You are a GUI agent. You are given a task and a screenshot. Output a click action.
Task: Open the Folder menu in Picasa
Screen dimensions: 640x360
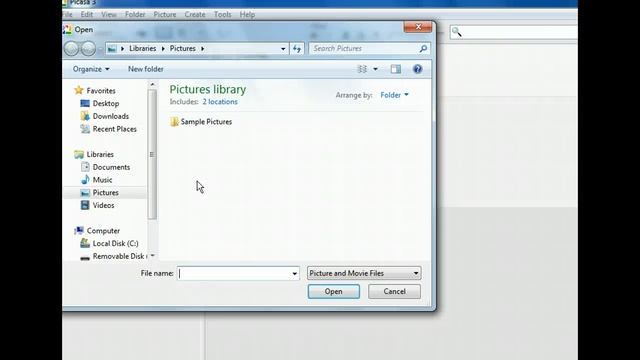[x=135, y=14]
